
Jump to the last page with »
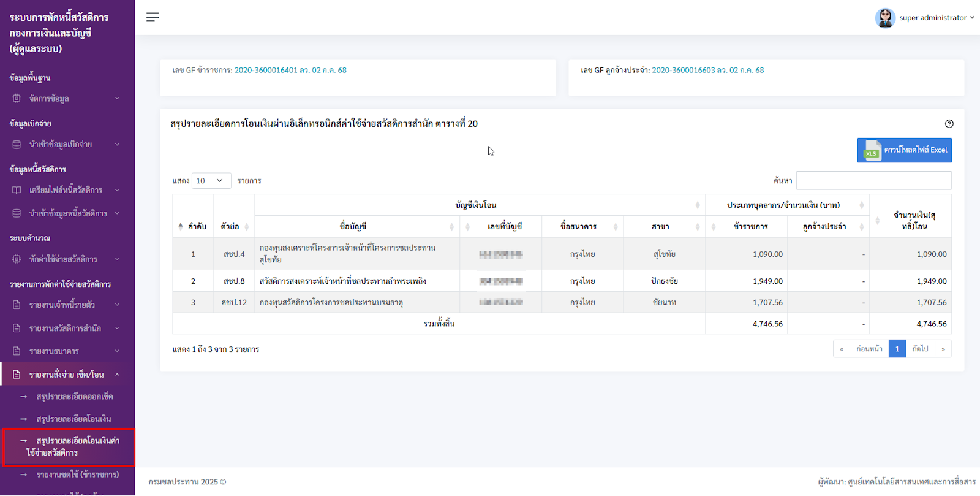(x=943, y=349)
